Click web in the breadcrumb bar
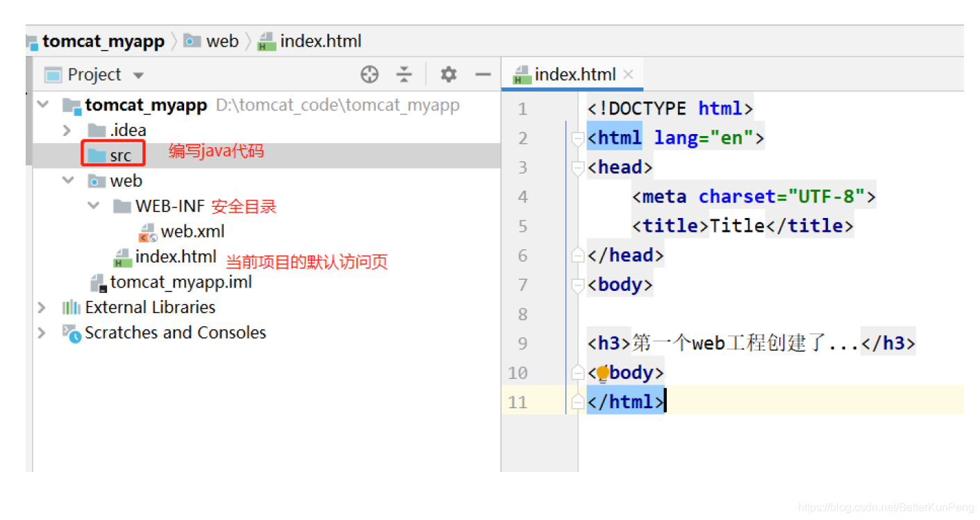The width and height of the screenshot is (980, 520). point(222,42)
